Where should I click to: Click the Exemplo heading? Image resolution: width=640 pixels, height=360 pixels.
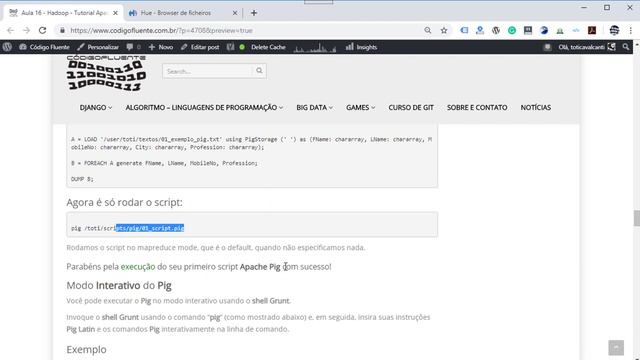(86, 349)
